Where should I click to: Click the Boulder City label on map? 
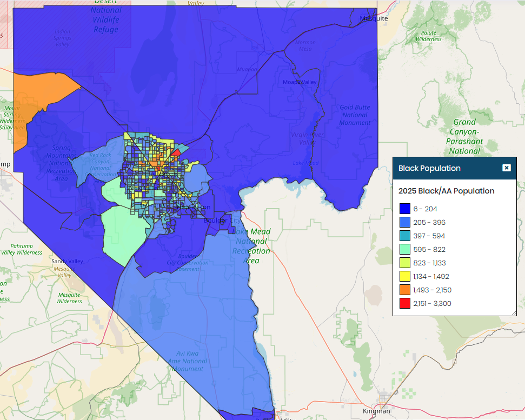[x=222, y=220]
